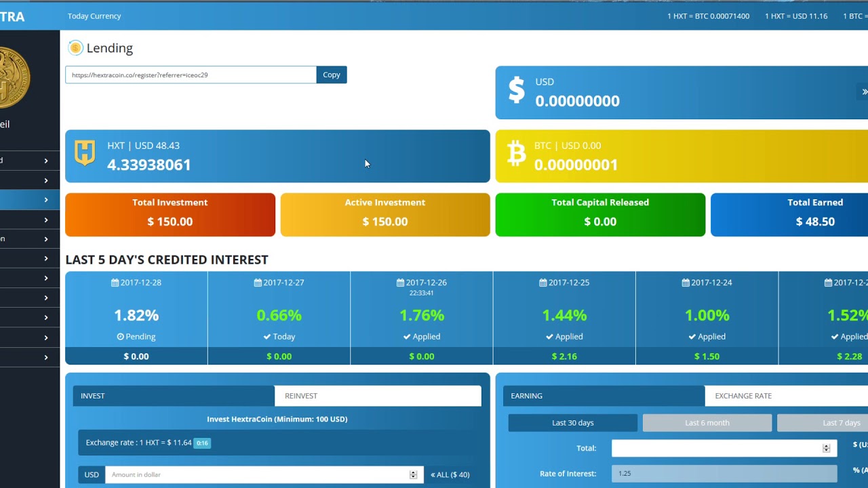Select the Last 7 days filter
Image resolution: width=868 pixels, height=488 pixels.
pos(823,423)
